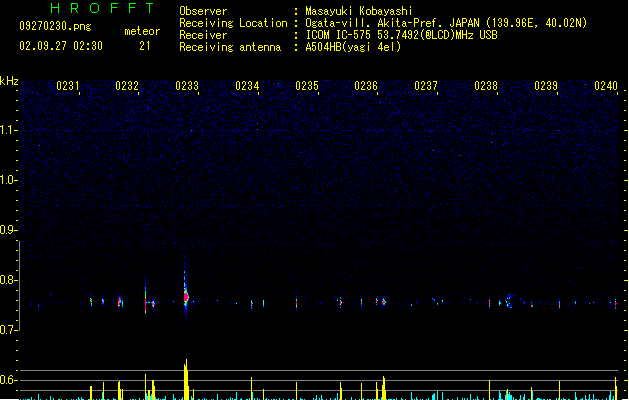Select the Ogata-vill. Akita-Pref. JAPAN location text
Viewport: 629px width, 400px height.
point(446,23)
